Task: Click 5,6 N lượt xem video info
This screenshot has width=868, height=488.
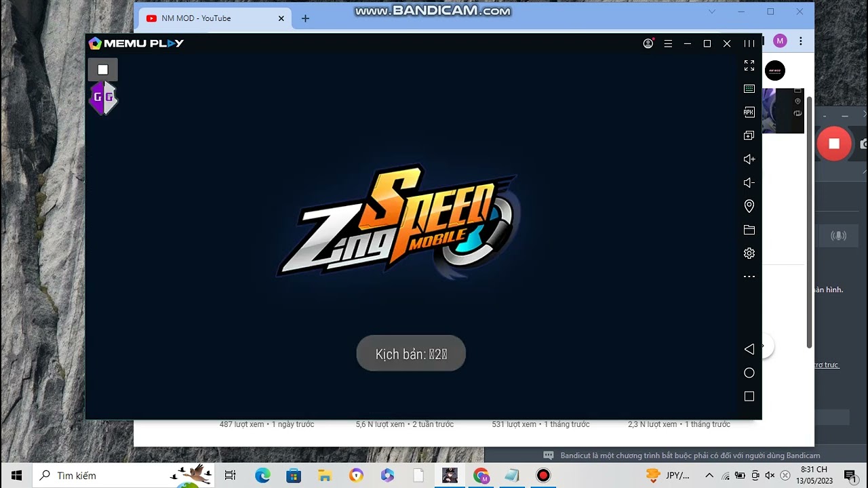Action: (x=405, y=424)
